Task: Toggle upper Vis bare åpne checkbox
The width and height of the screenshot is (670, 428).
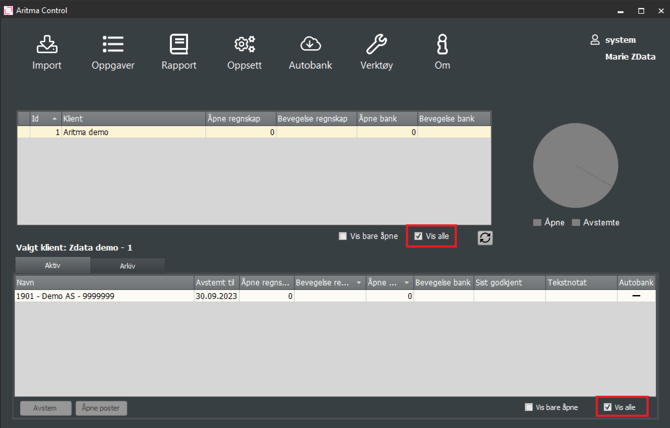Action: click(x=343, y=237)
